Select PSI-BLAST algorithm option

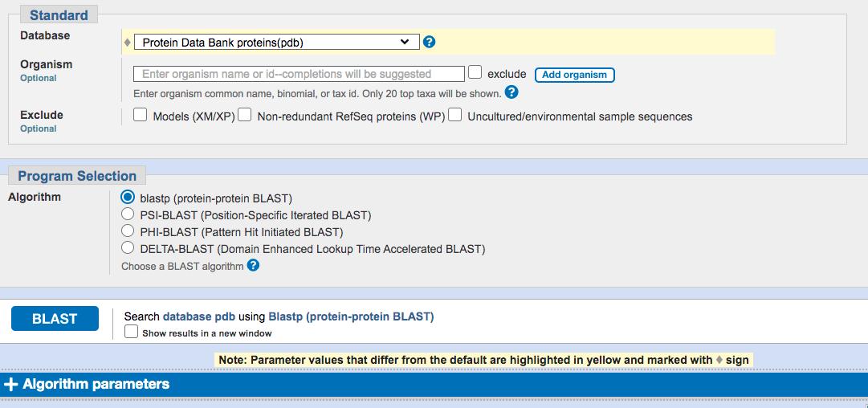click(x=127, y=214)
